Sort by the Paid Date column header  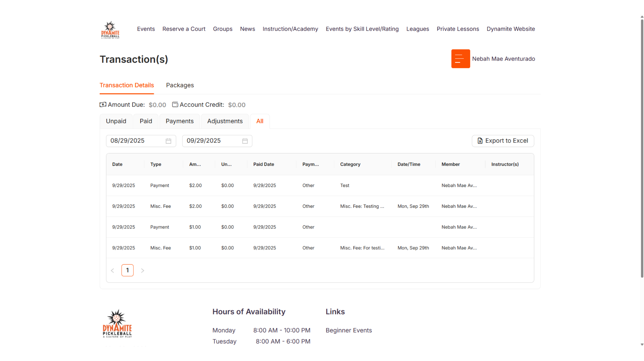[264, 164]
